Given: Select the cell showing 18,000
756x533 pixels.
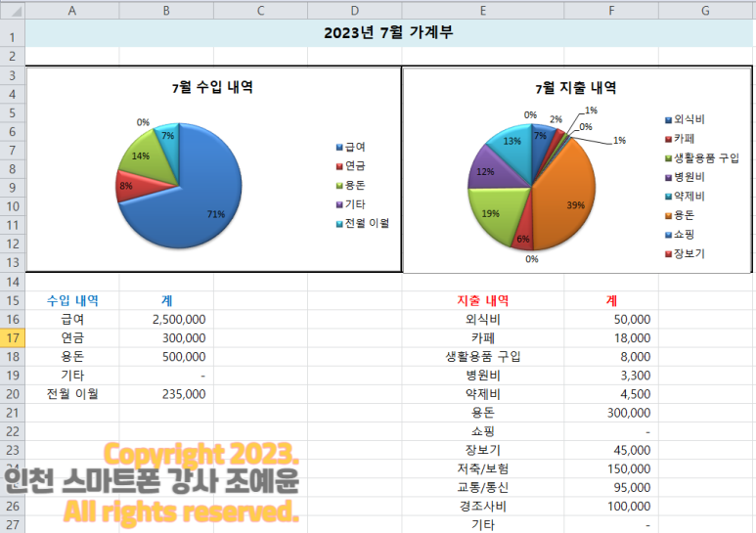Looking at the screenshot, I should 611,337.
